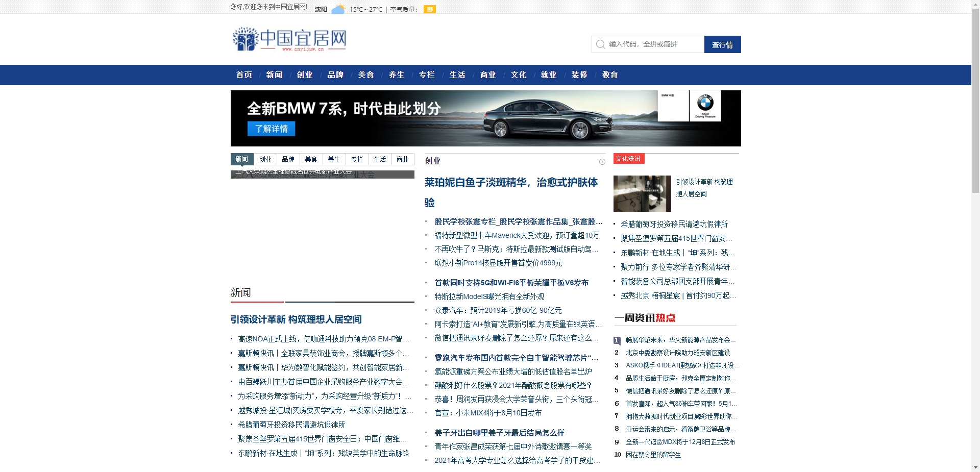Click the weather cloud icon for Shenyang

[338, 9]
